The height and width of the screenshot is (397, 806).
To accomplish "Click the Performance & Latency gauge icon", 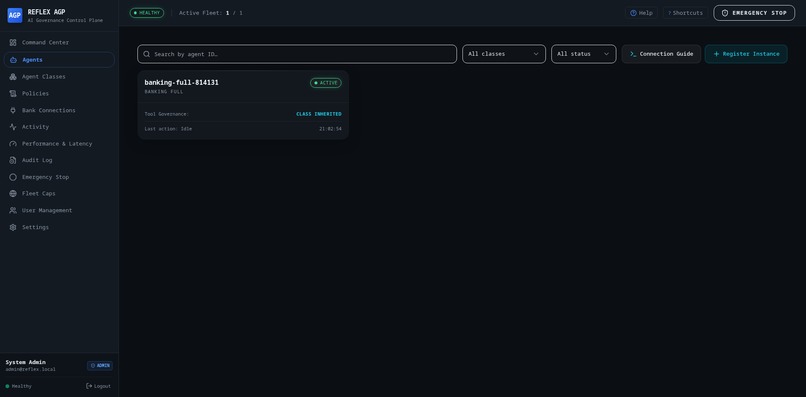I will tap(13, 143).
